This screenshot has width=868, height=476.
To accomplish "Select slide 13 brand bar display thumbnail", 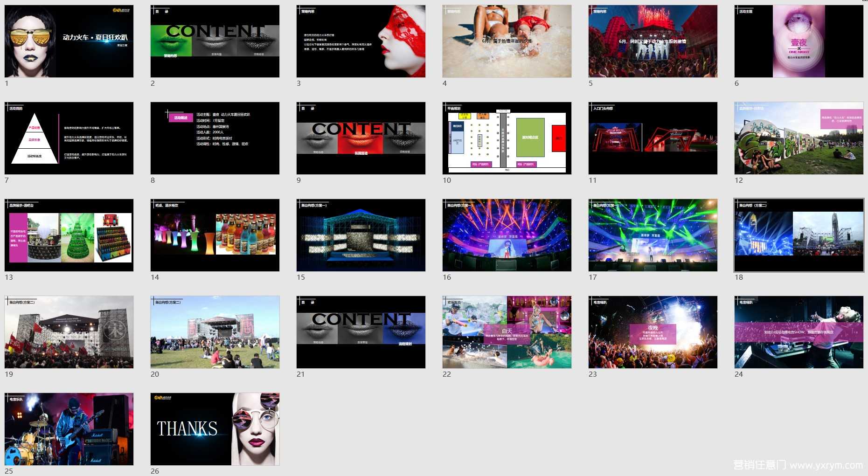I will (69, 235).
